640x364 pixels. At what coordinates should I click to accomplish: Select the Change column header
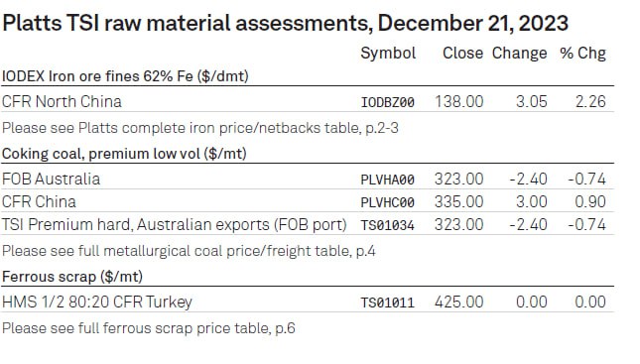[519, 54]
